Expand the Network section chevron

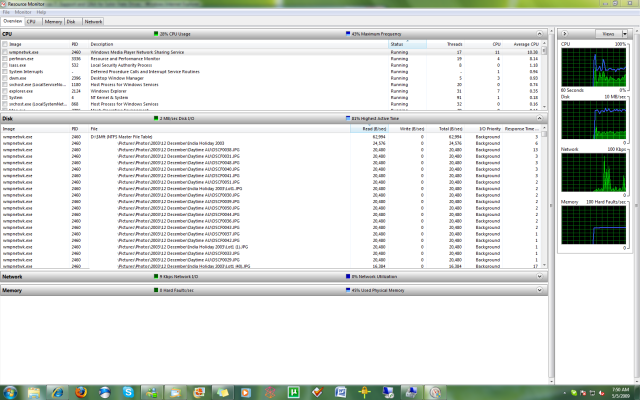pyautogui.click(x=539, y=276)
